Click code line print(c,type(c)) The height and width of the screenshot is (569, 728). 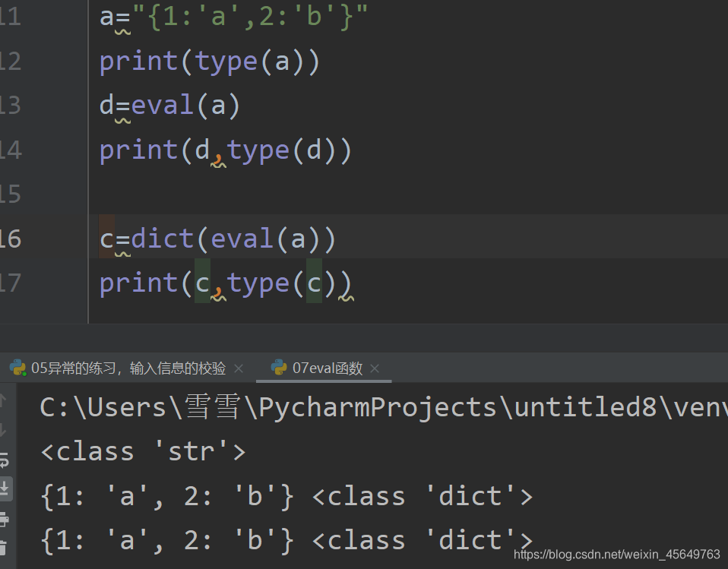[x=226, y=283]
